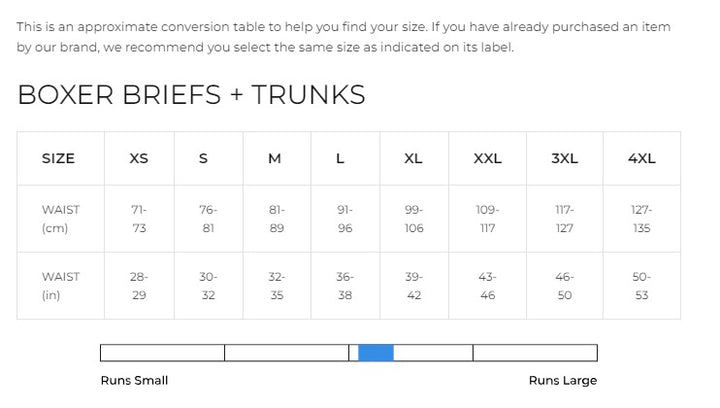Click the last segment of the fit scale
The width and height of the screenshot is (720, 408).
535,352
